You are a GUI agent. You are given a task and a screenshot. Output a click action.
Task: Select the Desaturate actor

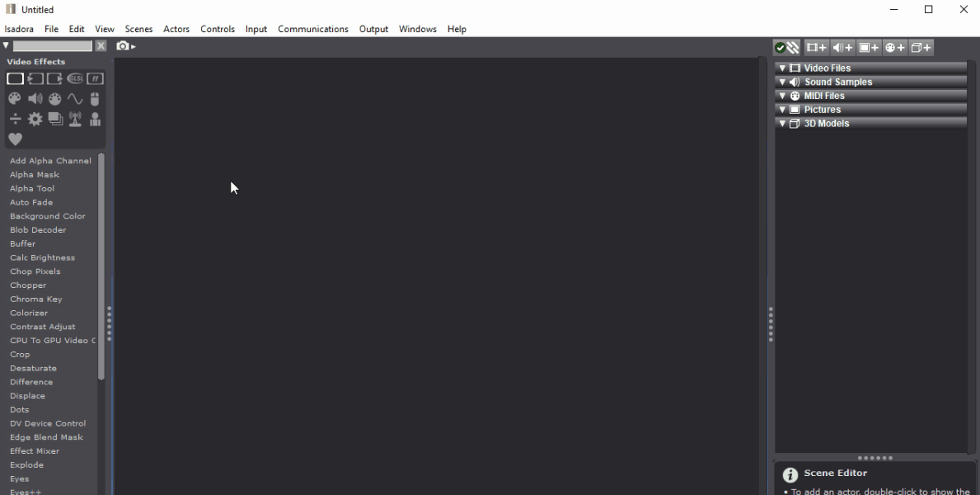[x=33, y=368]
